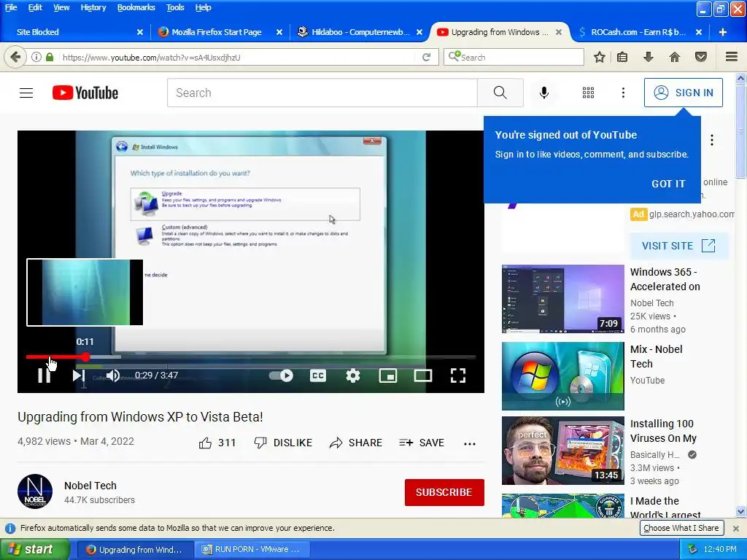Click the YouTube search magnifier button
The width and height of the screenshot is (747, 560).
click(x=500, y=93)
